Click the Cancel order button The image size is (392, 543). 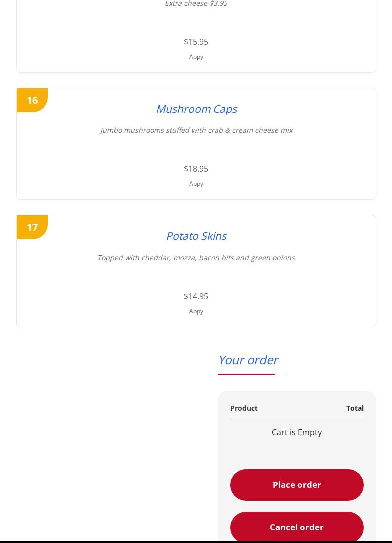point(297,527)
